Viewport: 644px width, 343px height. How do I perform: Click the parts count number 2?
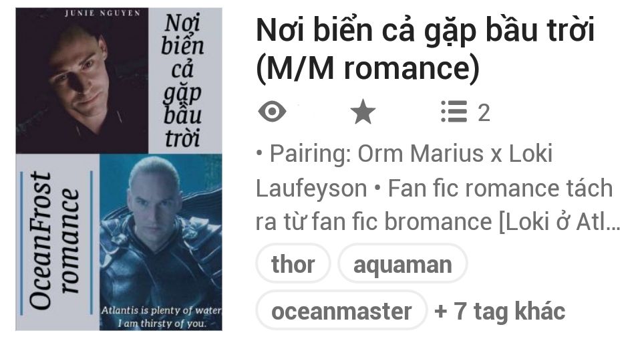[x=484, y=113]
